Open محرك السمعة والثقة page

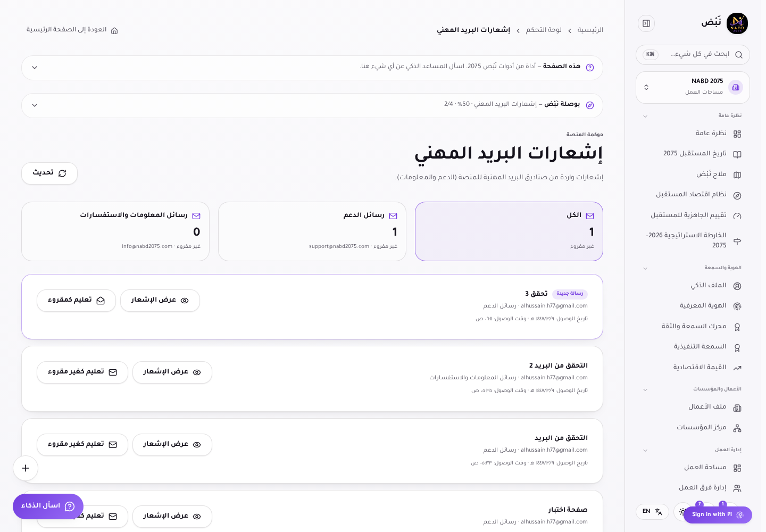coord(693,327)
